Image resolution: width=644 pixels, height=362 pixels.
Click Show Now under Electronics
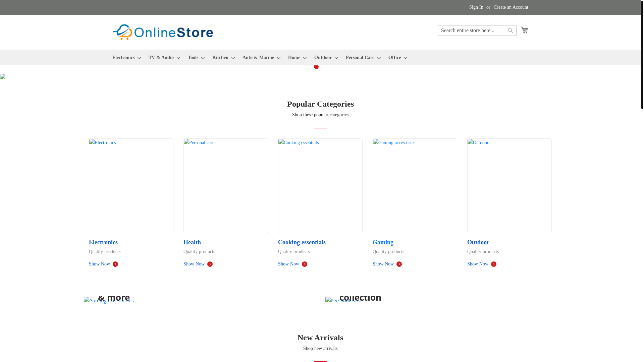(x=99, y=264)
